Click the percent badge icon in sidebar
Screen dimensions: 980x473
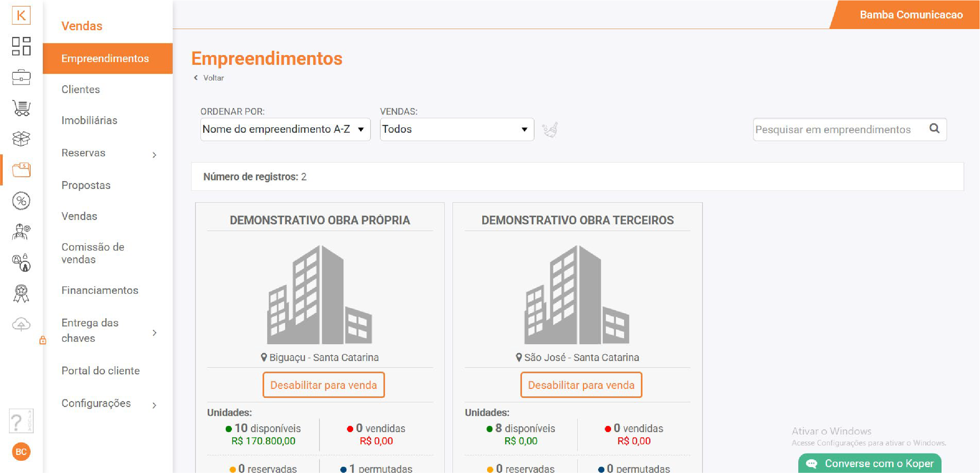(x=21, y=201)
